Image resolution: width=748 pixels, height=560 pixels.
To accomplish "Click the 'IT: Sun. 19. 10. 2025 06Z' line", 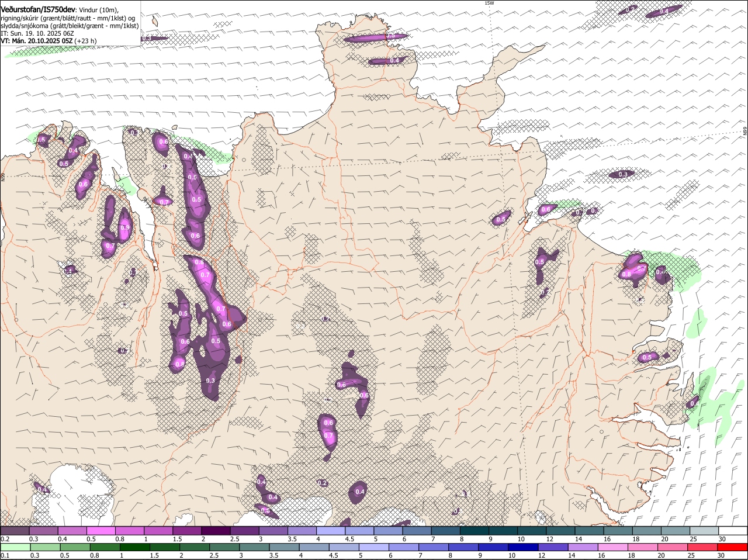I will point(37,33).
